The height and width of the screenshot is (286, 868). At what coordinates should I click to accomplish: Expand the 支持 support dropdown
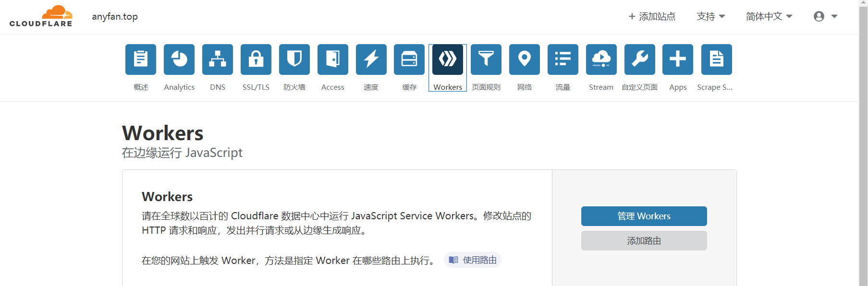pos(711,16)
